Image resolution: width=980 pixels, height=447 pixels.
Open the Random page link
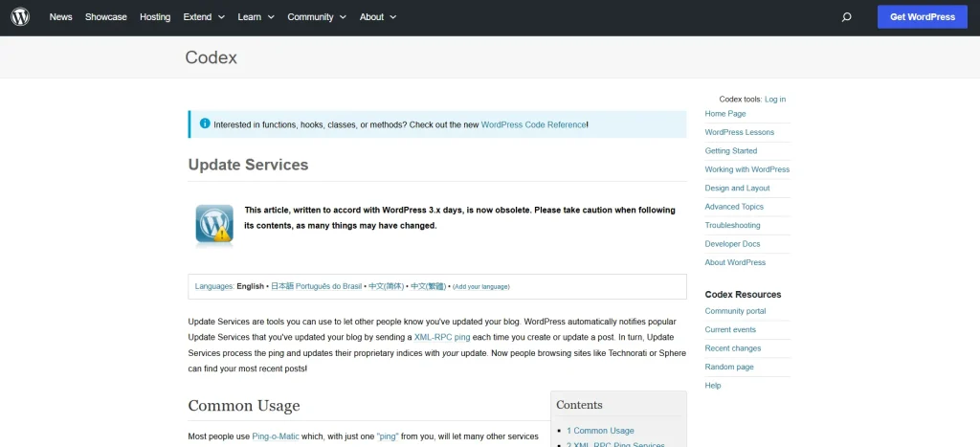pos(728,368)
